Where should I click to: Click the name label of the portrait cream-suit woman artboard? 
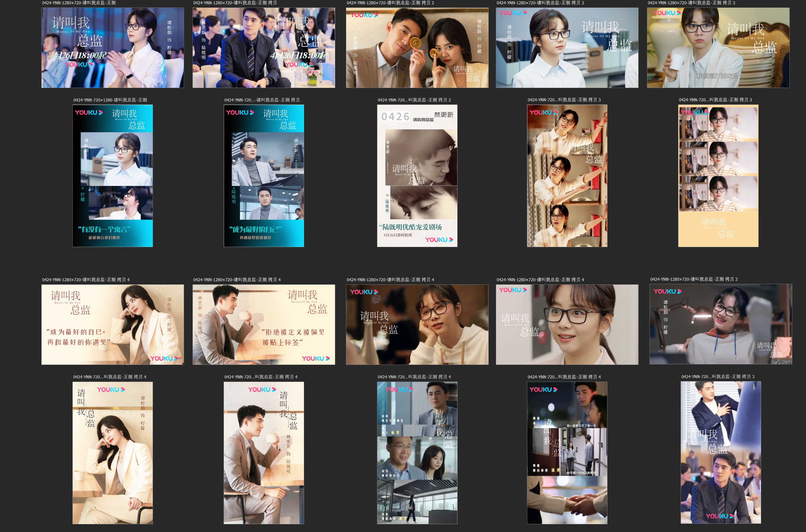click(110, 377)
